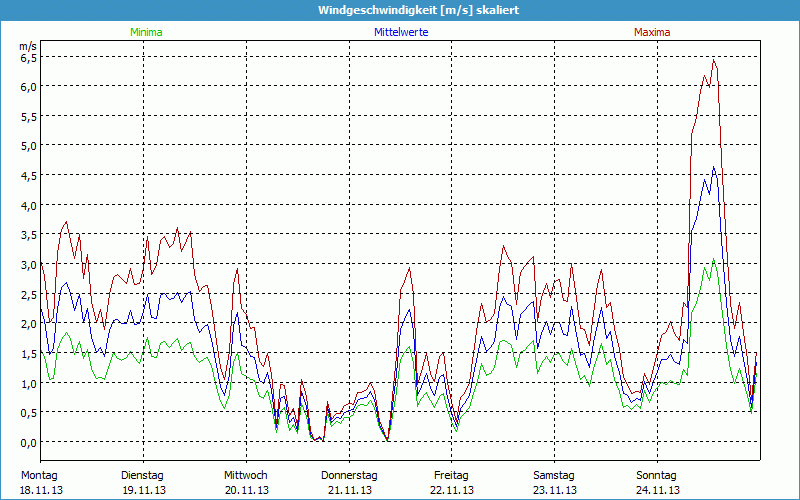Image resolution: width=800 pixels, height=500 pixels.
Task: Select the "Montag" day label
Action: click(x=39, y=475)
